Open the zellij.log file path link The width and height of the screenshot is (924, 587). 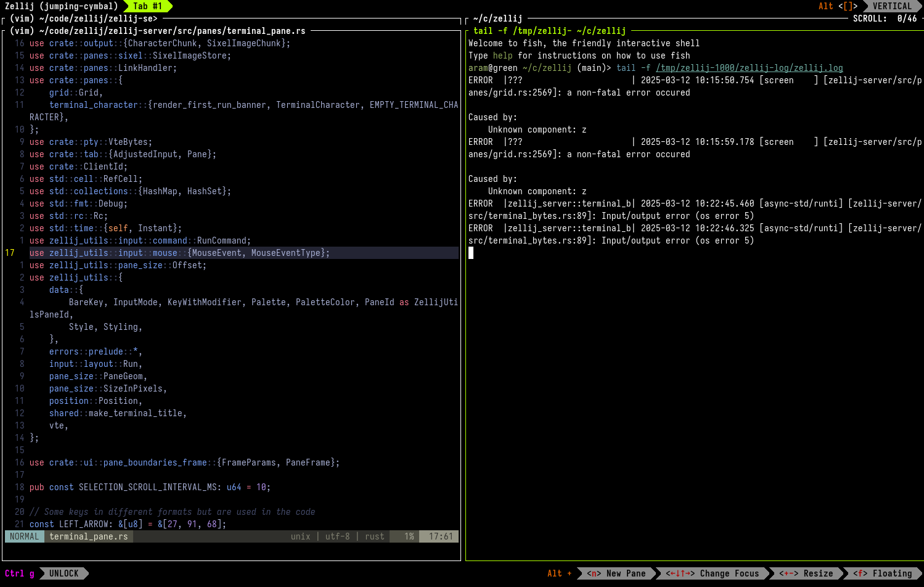click(750, 68)
